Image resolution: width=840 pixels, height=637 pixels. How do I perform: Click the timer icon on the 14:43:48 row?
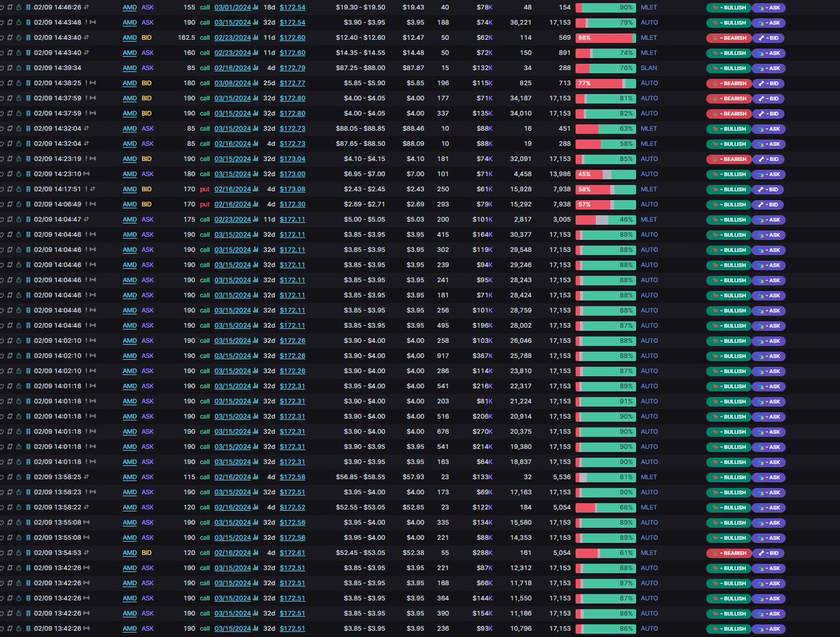point(19,22)
